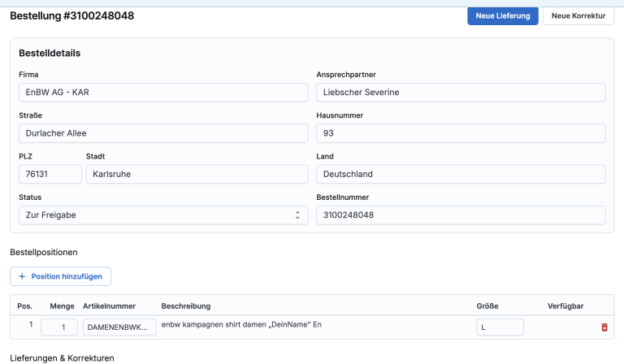This screenshot has width=624, height=364.
Task: Click into the Straße field Durlacher Allee
Action: 162,133
